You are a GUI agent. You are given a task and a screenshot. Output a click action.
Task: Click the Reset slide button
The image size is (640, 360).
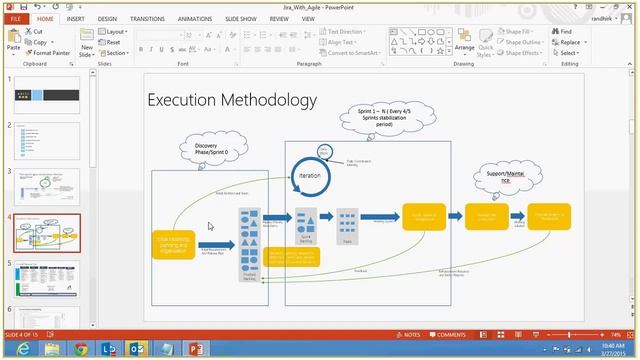point(109,42)
